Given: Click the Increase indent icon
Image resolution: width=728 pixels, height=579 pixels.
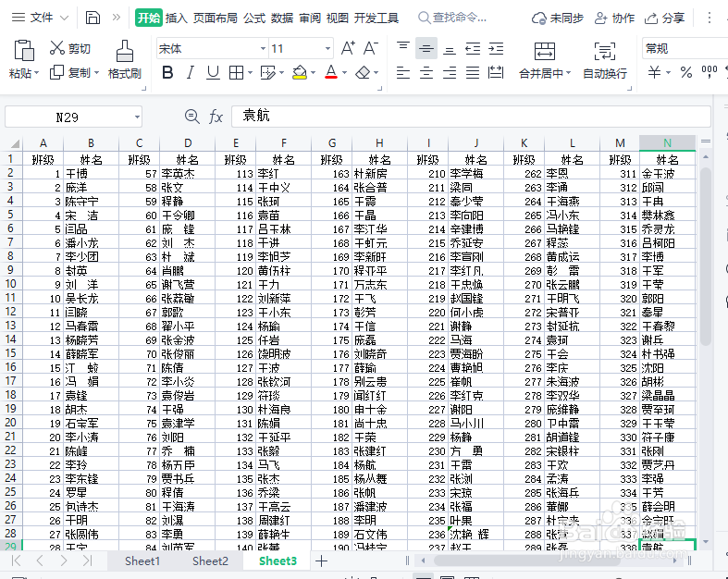Looking at the screenshot, I should (x=496, y=48).
